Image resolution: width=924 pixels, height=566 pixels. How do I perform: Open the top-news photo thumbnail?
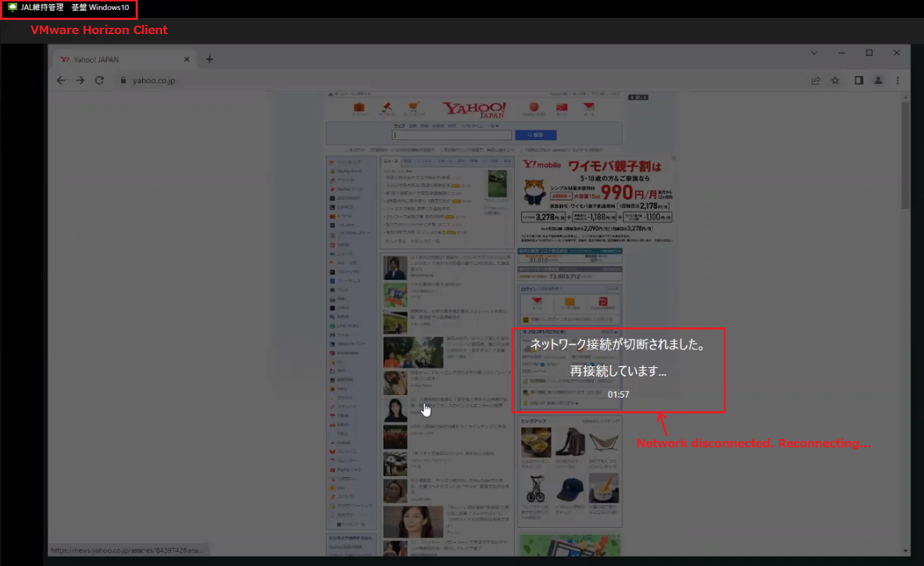click(498, 183)
